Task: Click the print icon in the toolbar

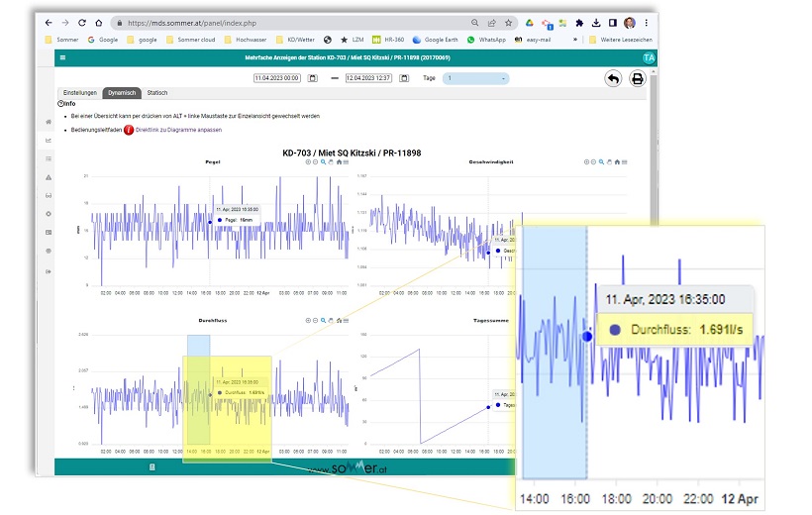Action: pos(638,78)
